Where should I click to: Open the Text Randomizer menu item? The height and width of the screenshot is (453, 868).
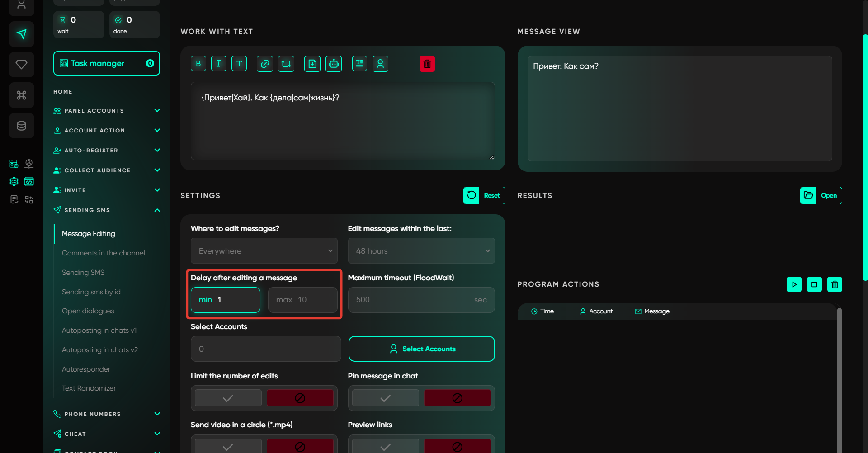(x=89, y=388)
